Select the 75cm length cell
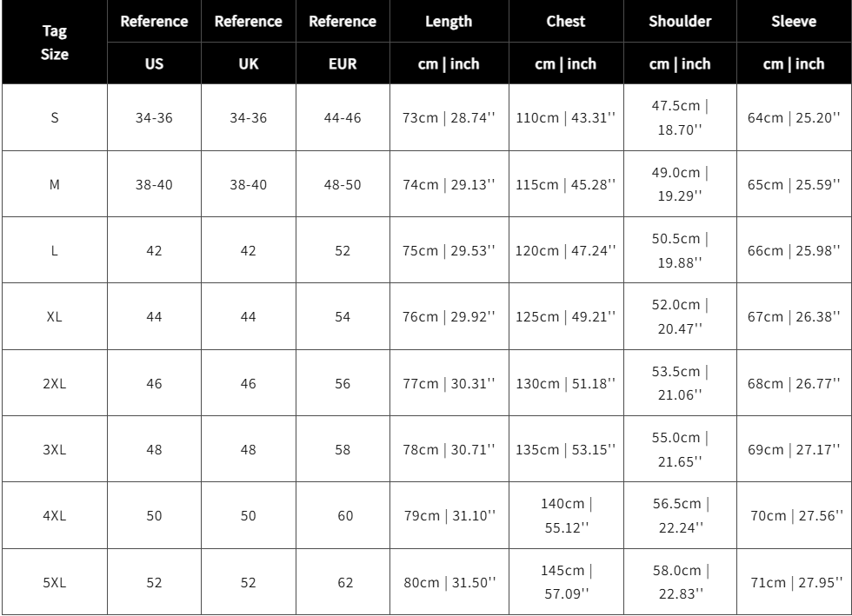 click(x=449, y=250)
